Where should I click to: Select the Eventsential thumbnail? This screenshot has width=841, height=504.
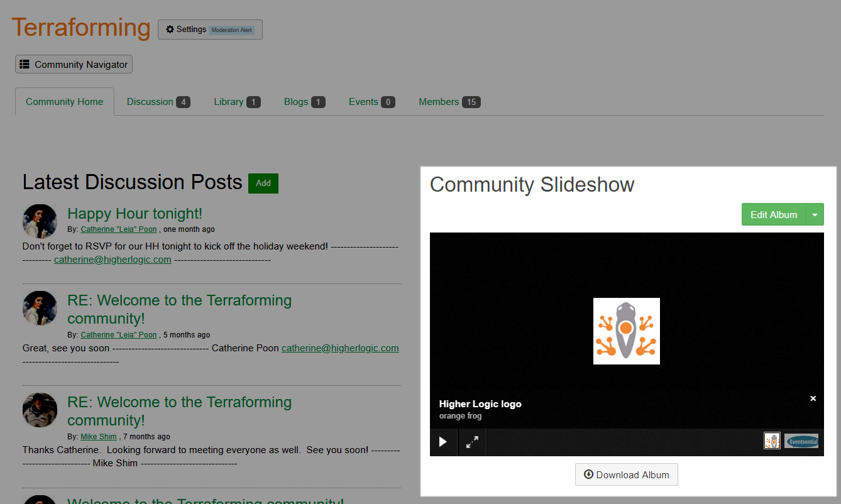tap(801, 441)
